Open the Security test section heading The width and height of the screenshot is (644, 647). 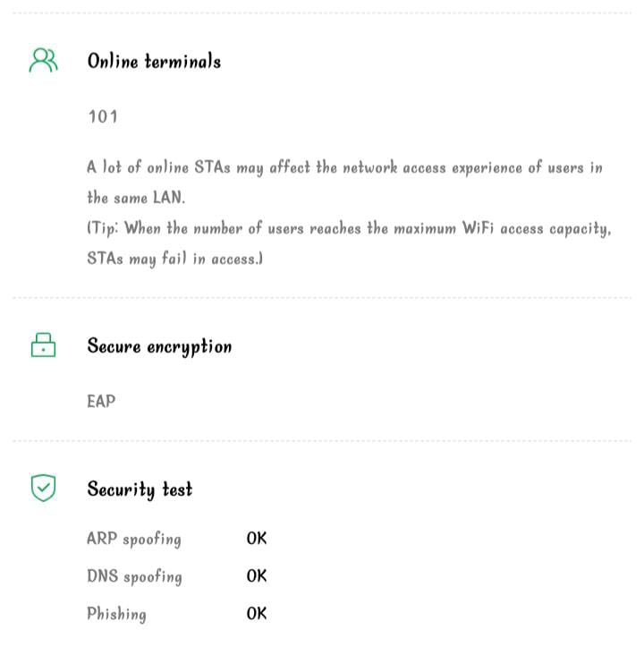click(x=140, y=490)
